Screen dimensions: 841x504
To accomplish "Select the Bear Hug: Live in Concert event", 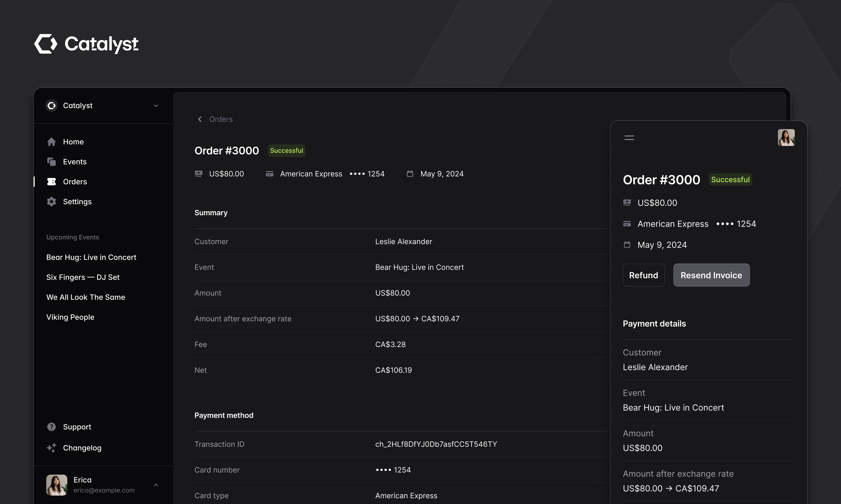I will [91, 257].
